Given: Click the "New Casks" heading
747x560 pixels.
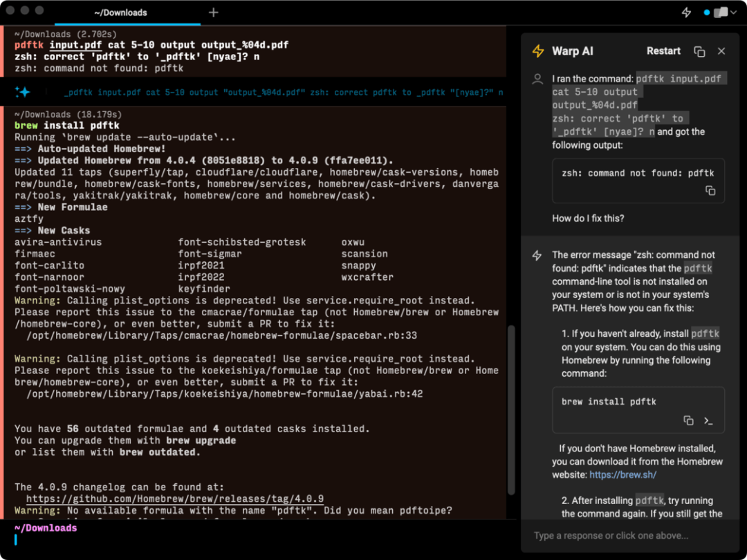Looking at the screenshot, I should (64, 231).
